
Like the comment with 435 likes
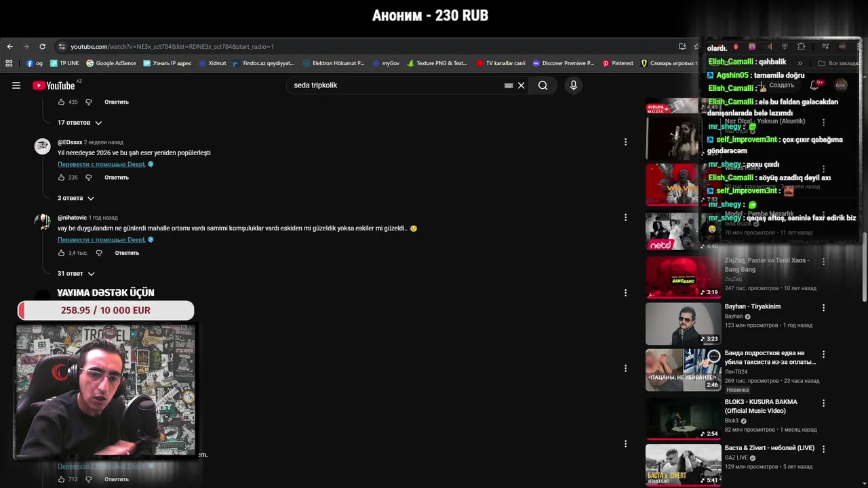pos(61,102)
